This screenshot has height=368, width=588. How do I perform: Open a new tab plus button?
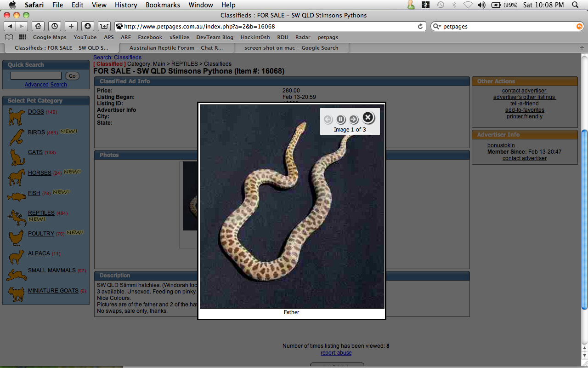[582, 48]
